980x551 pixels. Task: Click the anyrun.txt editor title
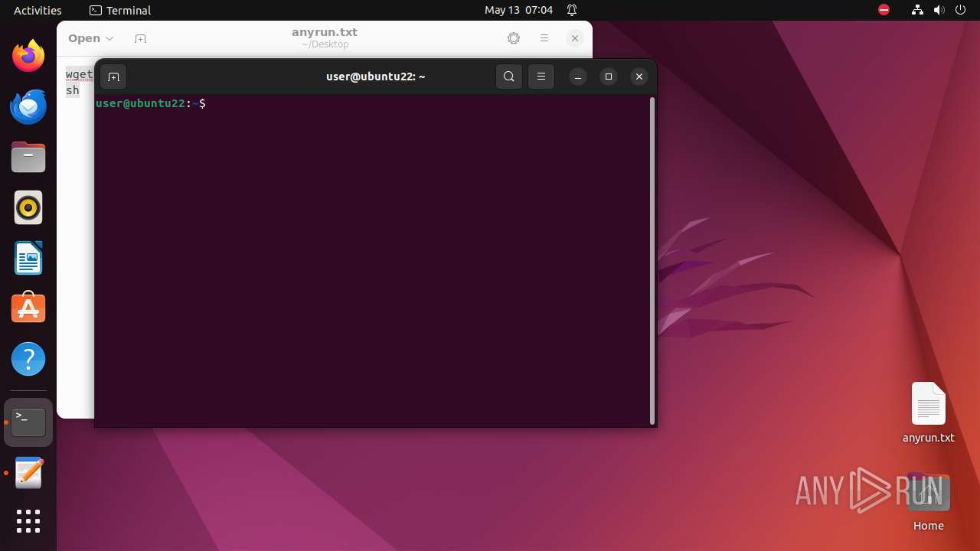[x=325, y=32]
